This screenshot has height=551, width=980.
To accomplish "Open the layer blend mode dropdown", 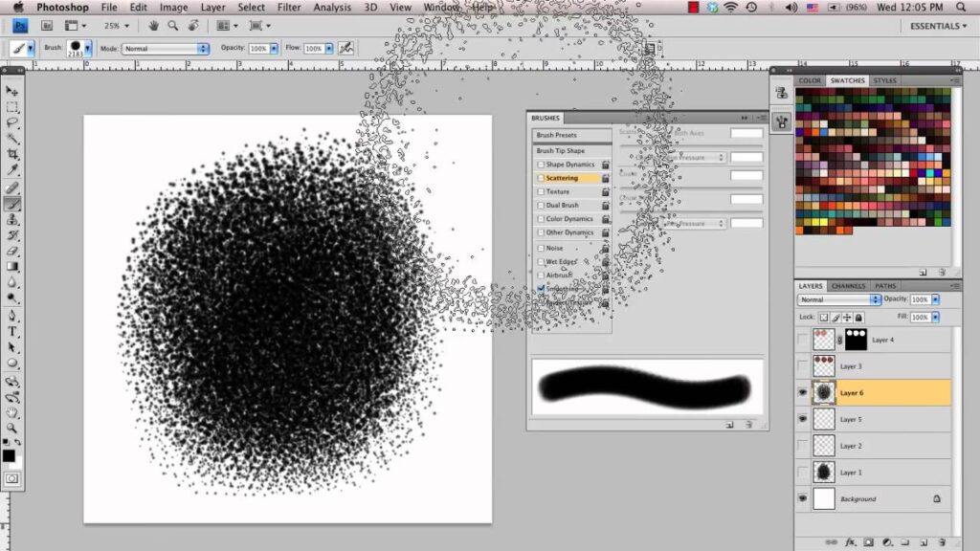I will 839,299.
